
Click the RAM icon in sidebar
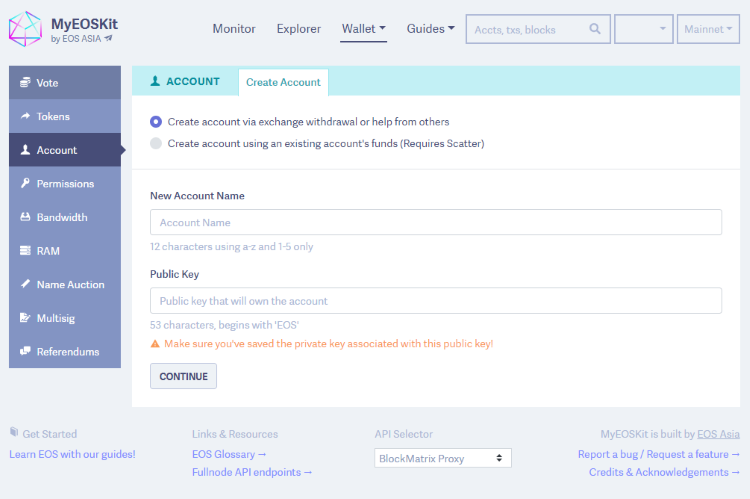(25, 251)
